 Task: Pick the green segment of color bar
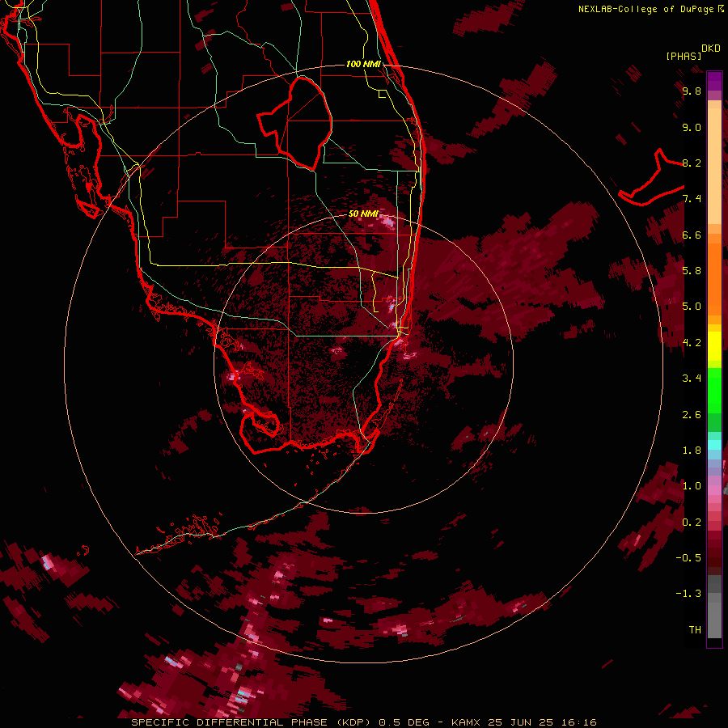(714, 390)
